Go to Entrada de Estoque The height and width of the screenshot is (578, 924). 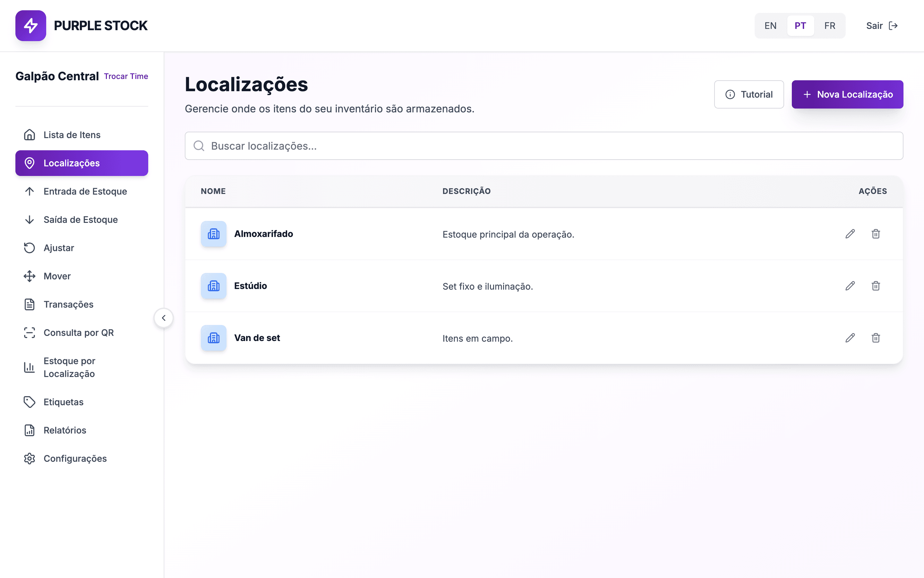[x=82, y=191]
